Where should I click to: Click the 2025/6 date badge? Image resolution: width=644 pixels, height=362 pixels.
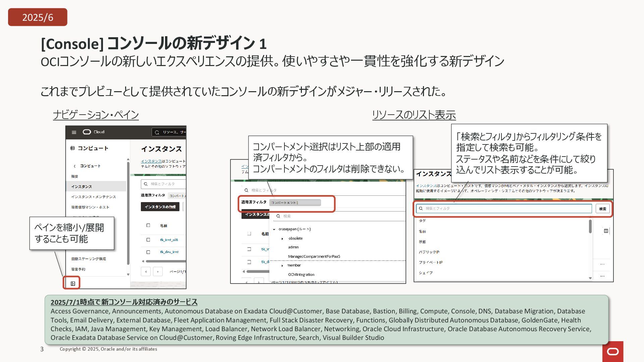click(38, 17)
